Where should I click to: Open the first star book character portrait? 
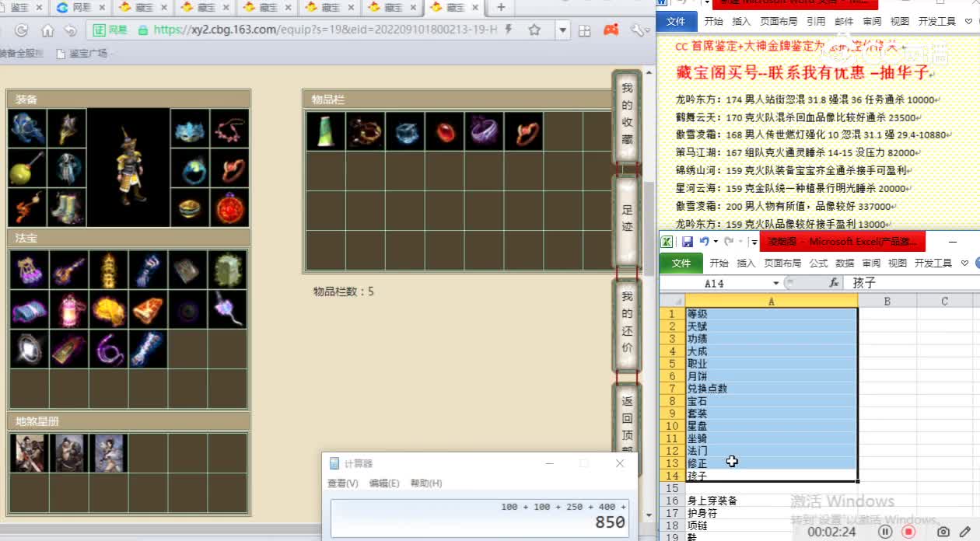[x=30, y=453]
